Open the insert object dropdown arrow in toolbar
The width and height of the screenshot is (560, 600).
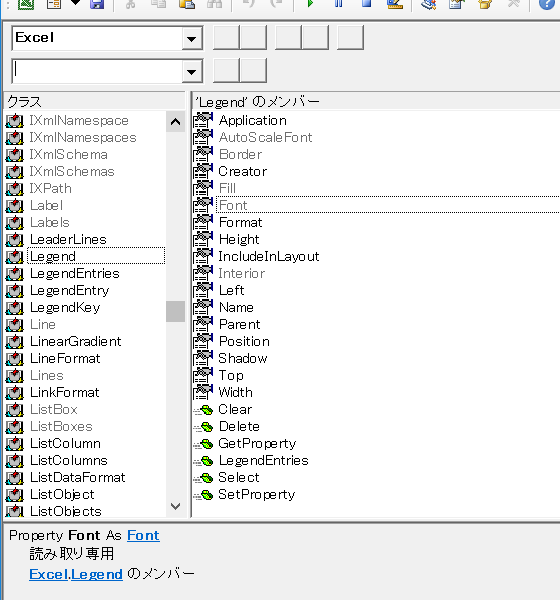pyautogui.click(x=75, y=3)
